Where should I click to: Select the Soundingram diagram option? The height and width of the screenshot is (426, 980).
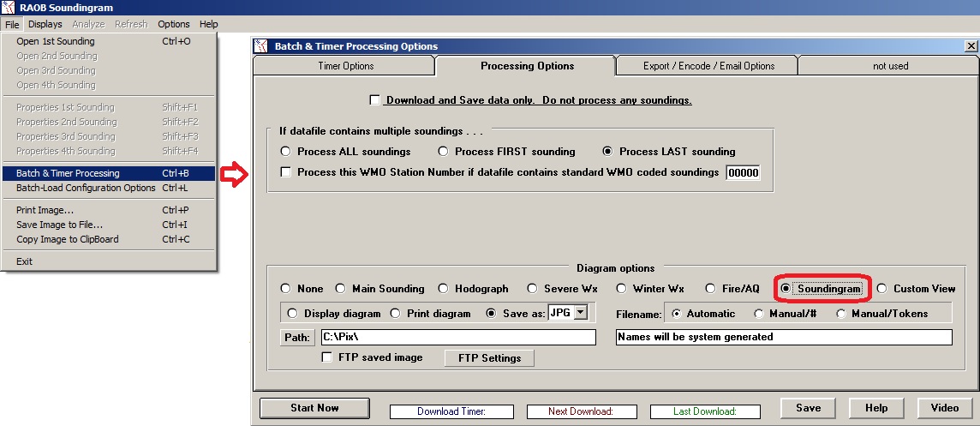click(x=786, y=288)
